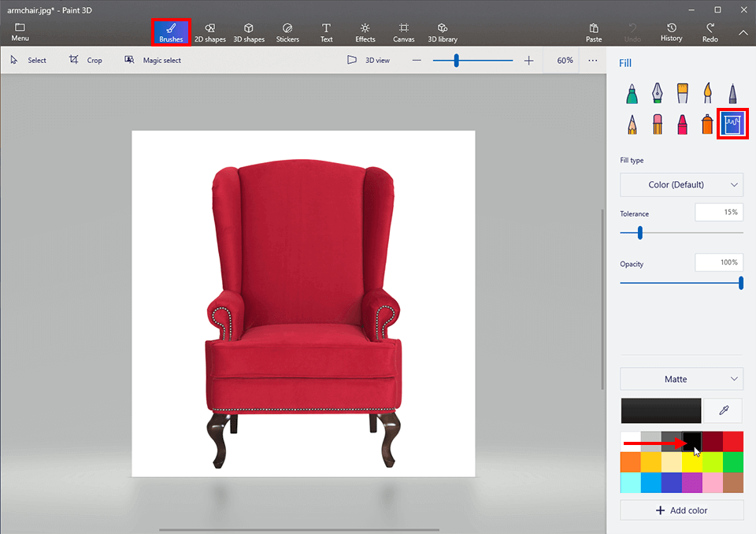Image resolution: width=756 pixels, height=534 pixels.
Task: Open the Text tool tab
Action: [x=326, y=32]
